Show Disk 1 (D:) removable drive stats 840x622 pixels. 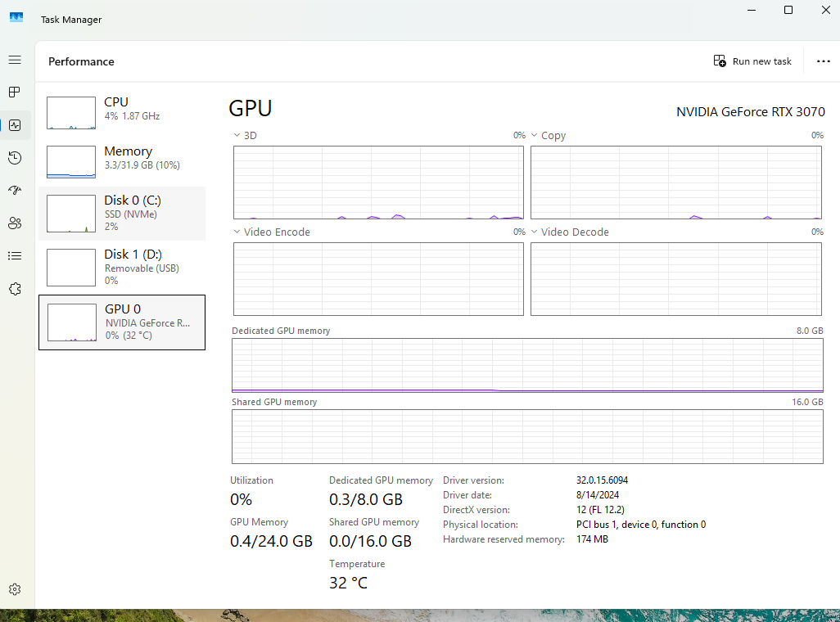122,268
